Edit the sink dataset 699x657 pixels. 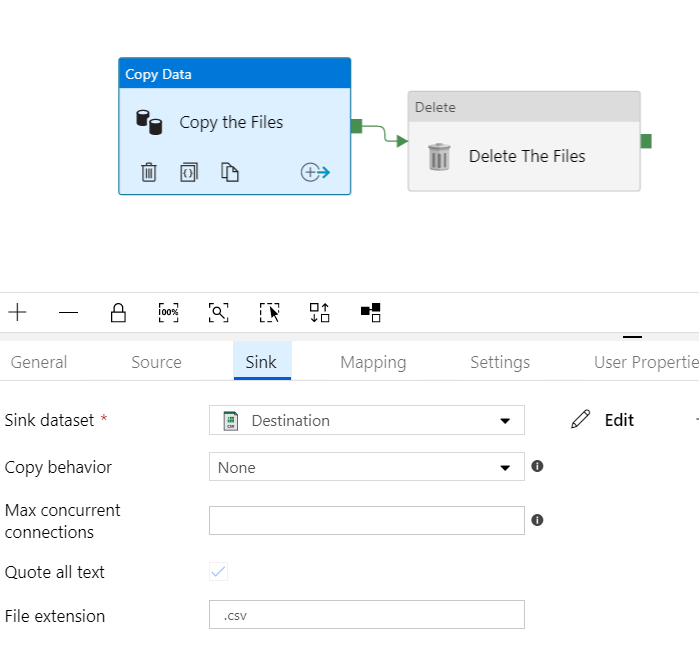602,420
